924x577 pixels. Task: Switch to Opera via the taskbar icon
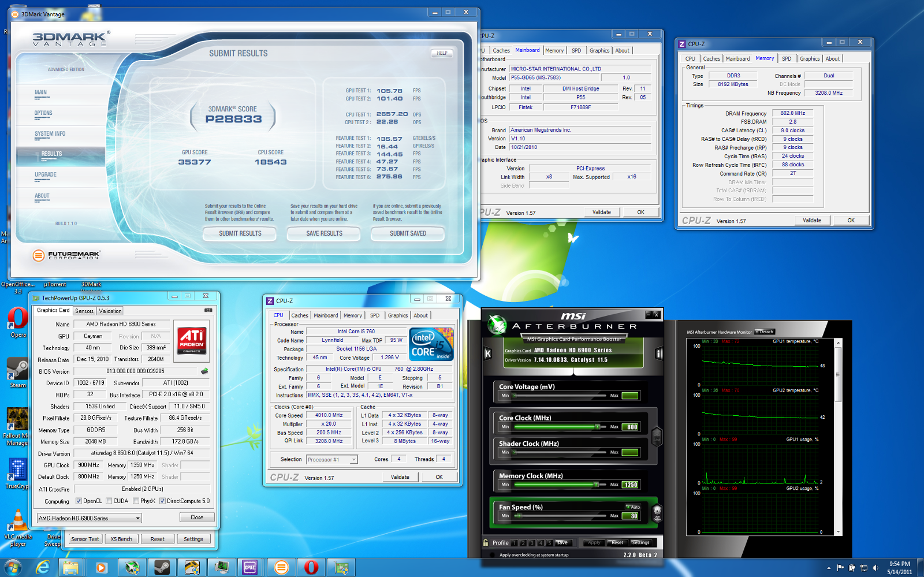[311, 567]
